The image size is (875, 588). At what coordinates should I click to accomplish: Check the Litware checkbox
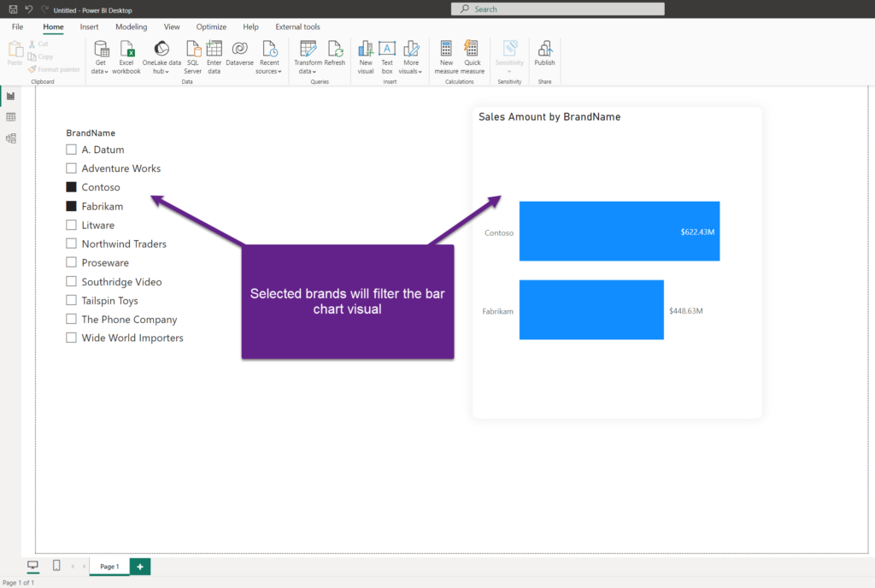(71, 225)
